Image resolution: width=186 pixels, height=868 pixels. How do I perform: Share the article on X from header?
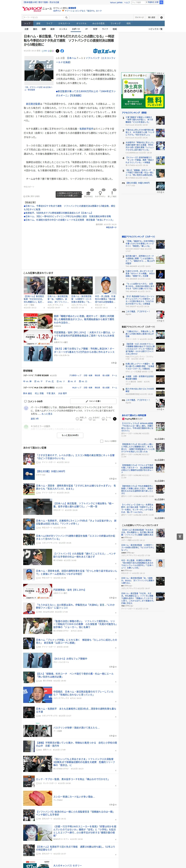point(57,51)
